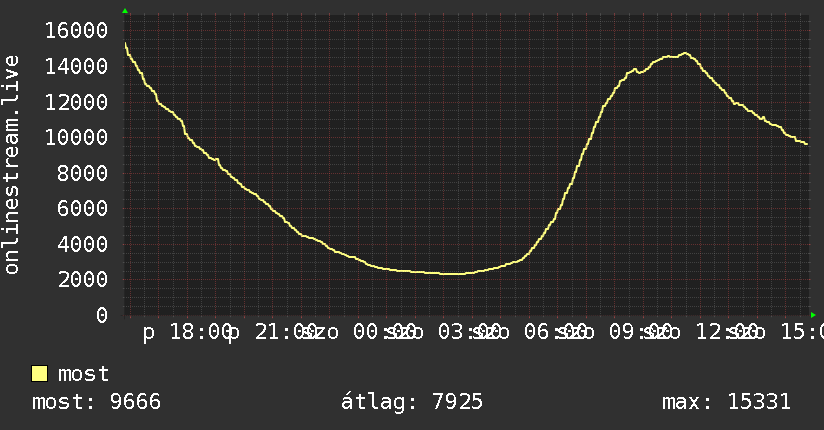The image size is (824, 430).
Task: Click the 'p 21:00' time axis label
Action: pyautogui.click(x=272, y=332)
